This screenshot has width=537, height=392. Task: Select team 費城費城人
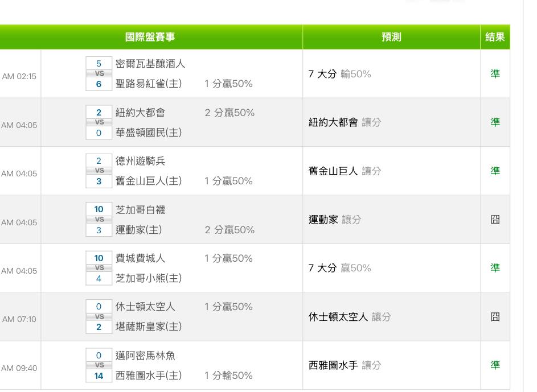(141, 258)
